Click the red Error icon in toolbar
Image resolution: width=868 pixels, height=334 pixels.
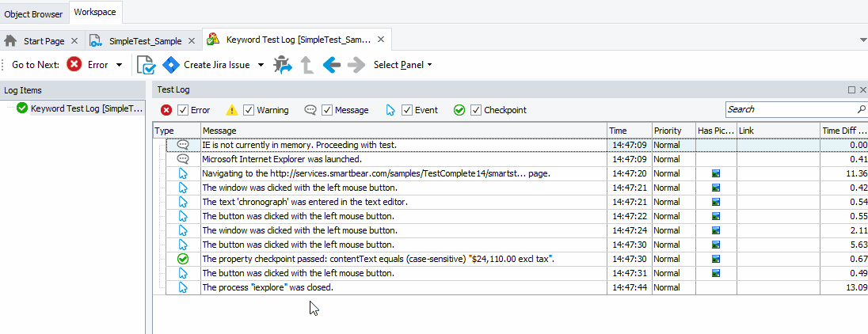click(74, 65)
